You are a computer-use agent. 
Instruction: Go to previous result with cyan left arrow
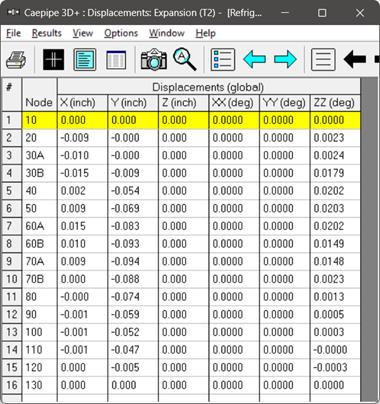[254, 60]
